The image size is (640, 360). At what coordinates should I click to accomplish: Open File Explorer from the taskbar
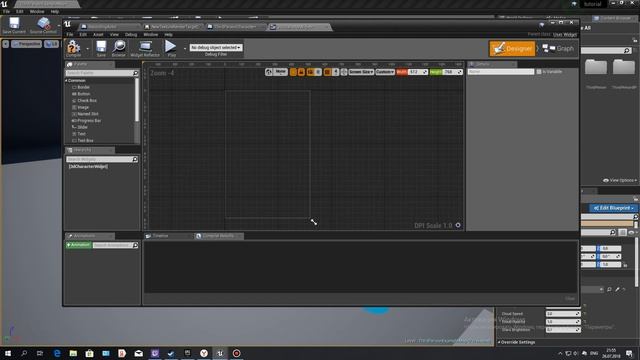click(x=73, y=353)
